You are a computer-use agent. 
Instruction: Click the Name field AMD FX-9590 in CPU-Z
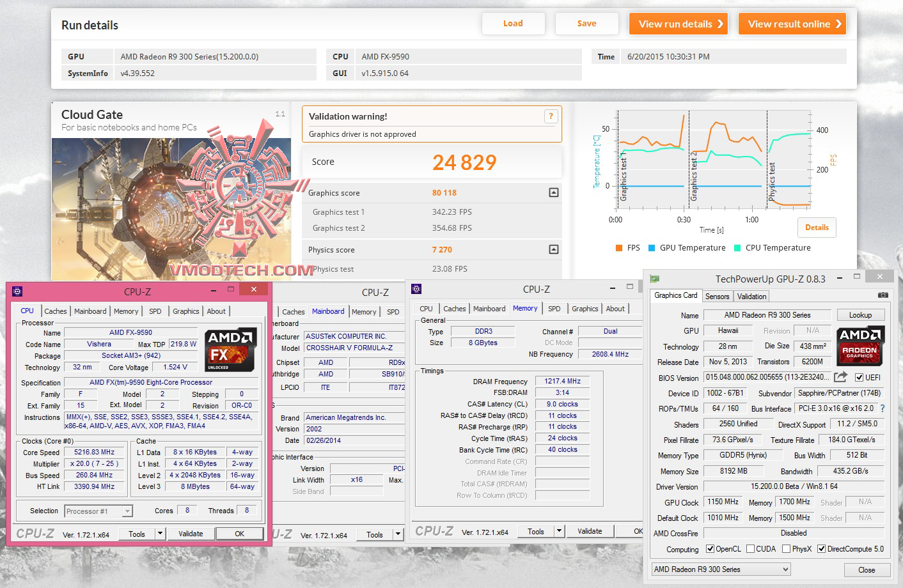tap(130, 332)
